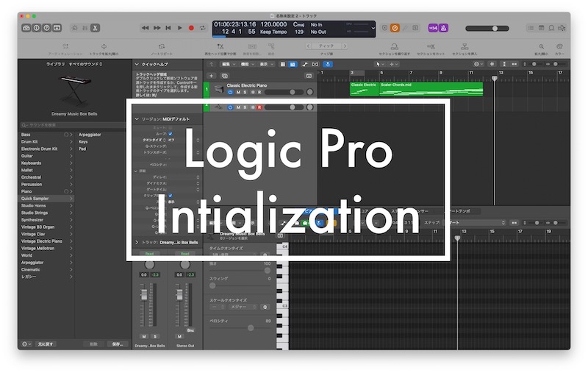This screenshot has width=588, height=373.
Task: Open the Library gear action menu
Action: [26, 344]
